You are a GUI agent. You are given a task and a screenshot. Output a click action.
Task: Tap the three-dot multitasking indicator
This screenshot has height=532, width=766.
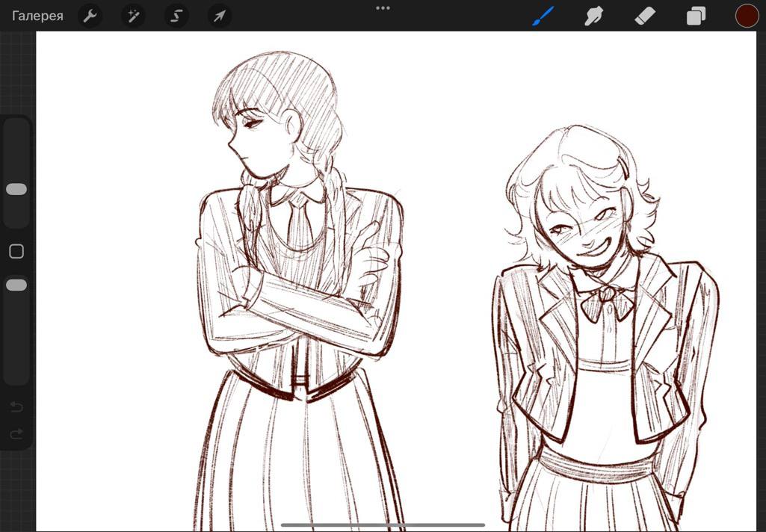(x=383, y=7)
